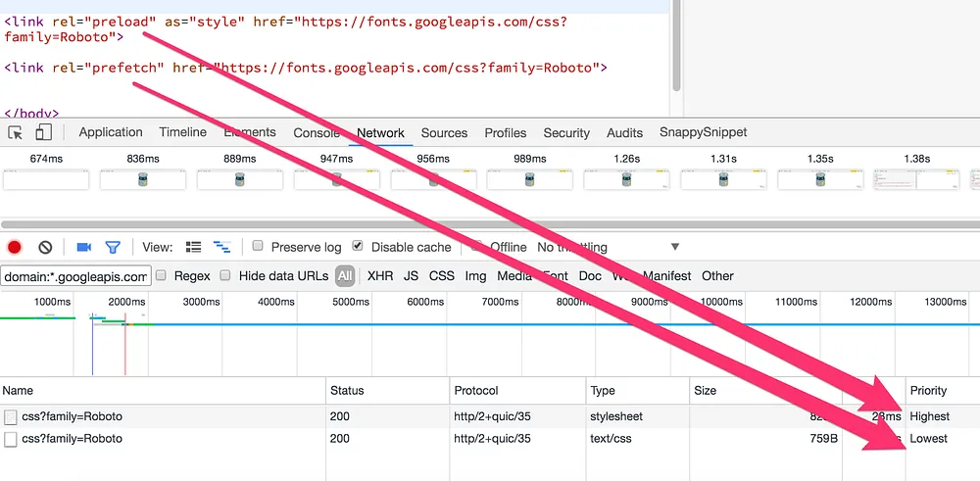
Task: Select the overview waterfall view icon
Action: [221, 247]
